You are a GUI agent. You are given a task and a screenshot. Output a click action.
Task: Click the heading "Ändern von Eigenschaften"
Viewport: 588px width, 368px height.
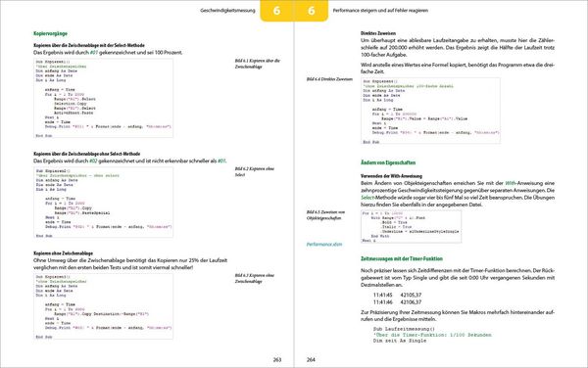pos(388,162)
